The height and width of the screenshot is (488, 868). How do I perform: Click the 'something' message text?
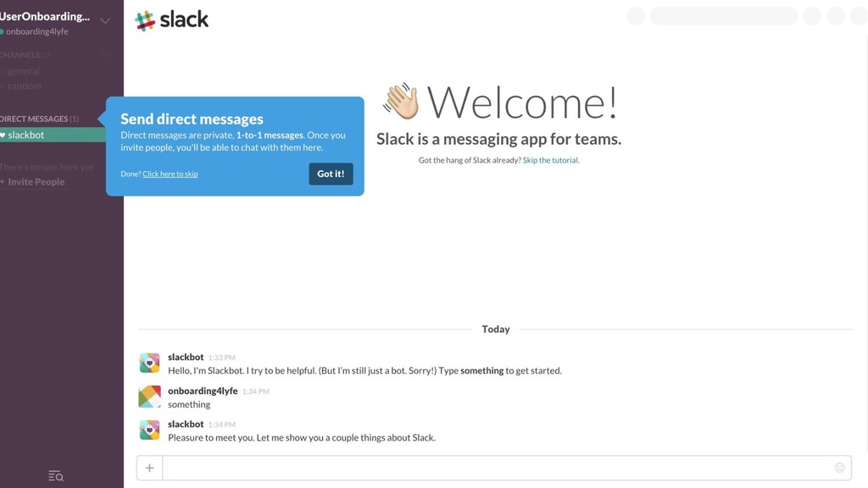pos(189,404)
